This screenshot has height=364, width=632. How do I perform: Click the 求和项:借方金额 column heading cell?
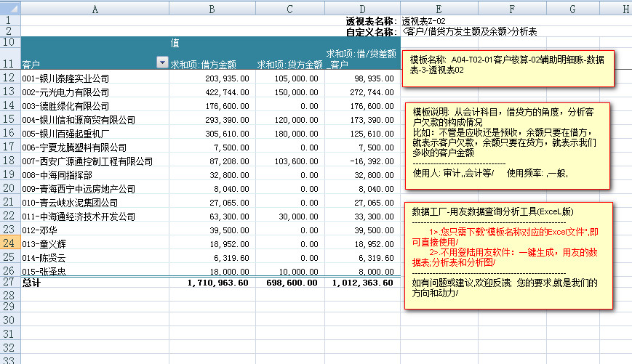(212, 64)
